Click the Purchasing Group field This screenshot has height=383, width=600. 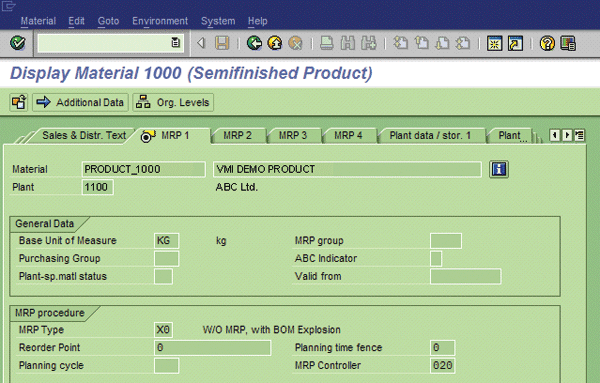coord(166,259)
